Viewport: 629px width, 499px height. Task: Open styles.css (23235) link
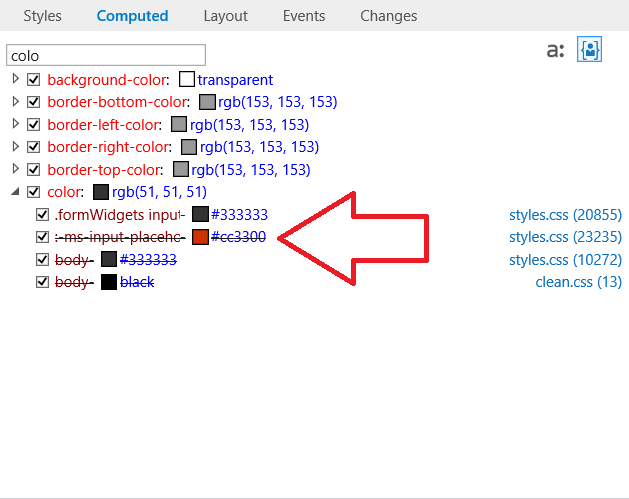565,237
